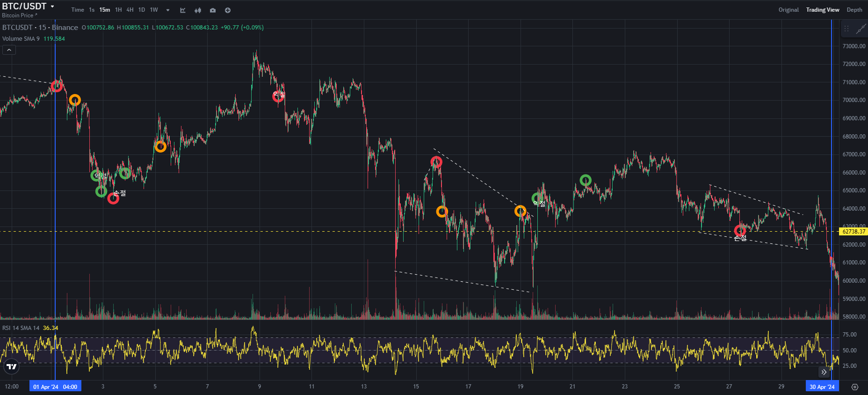Screen dimensions: 868x395
Task: Click the 58000.00 price axis label
Action: click(x=854, y=317)
